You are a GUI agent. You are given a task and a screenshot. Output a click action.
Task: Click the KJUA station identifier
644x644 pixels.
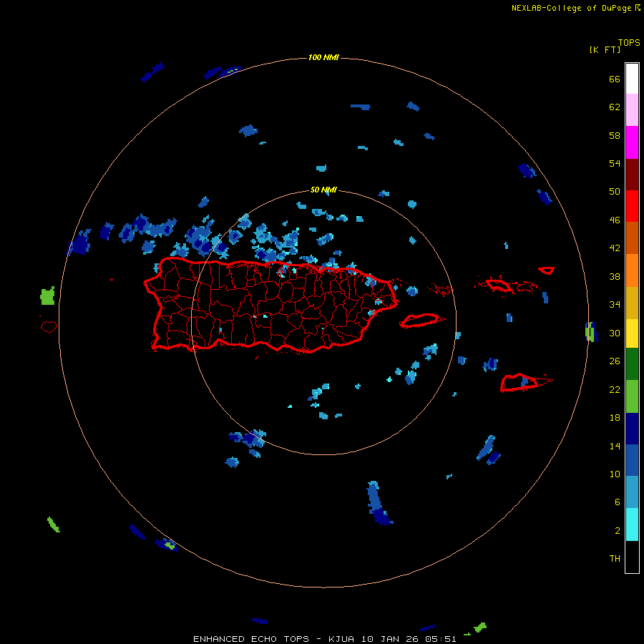coord(341,639)
